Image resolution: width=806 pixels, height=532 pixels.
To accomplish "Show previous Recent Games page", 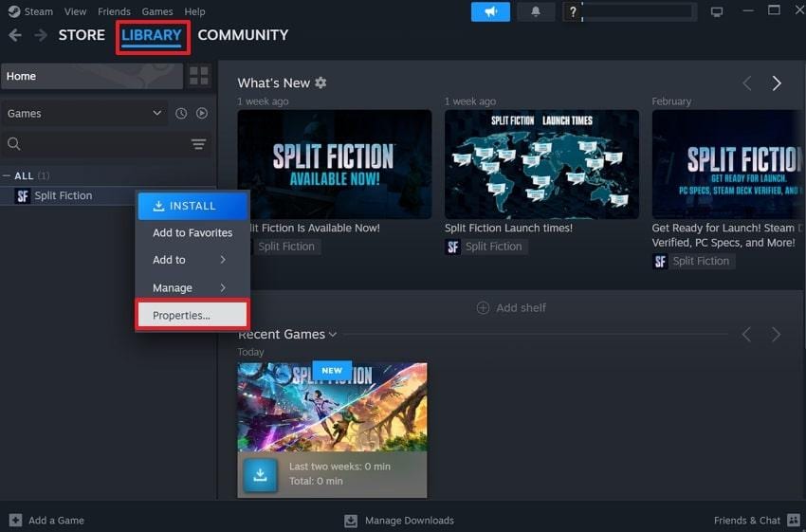I will pyautogui.click(x=747, y=335).
